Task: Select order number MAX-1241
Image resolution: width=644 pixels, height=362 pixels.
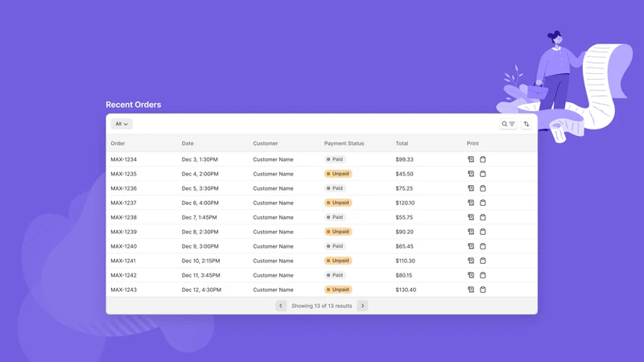Action: 123,261
